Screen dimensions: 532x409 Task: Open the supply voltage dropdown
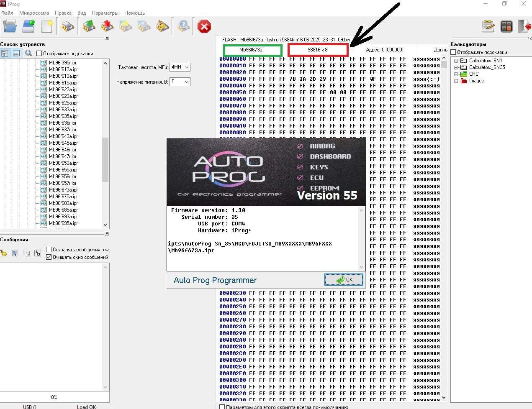click(x=180, y=82)
